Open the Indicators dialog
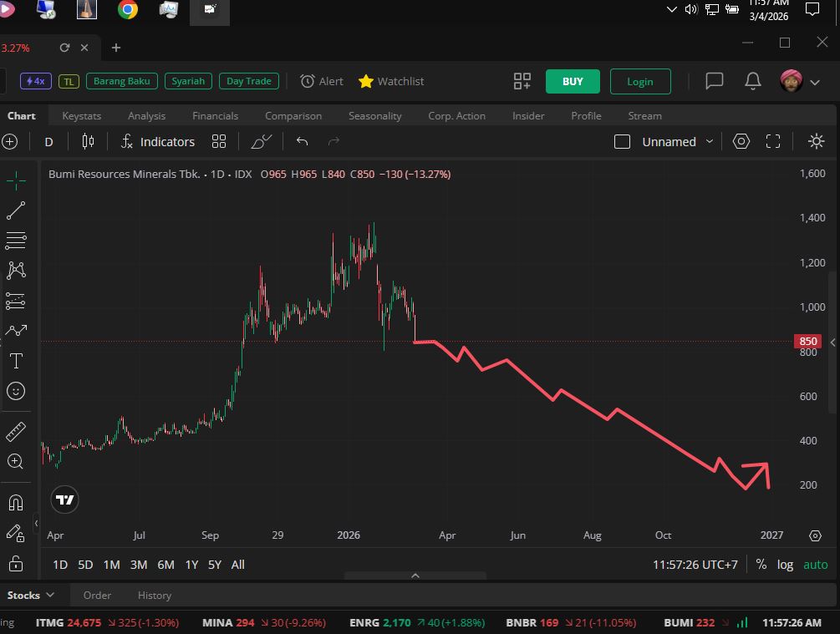This screenshot has width=840, height=634. (x=157, y=141)
